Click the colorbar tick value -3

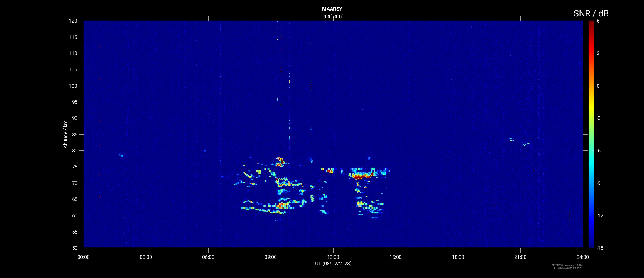tap(599, 118)
